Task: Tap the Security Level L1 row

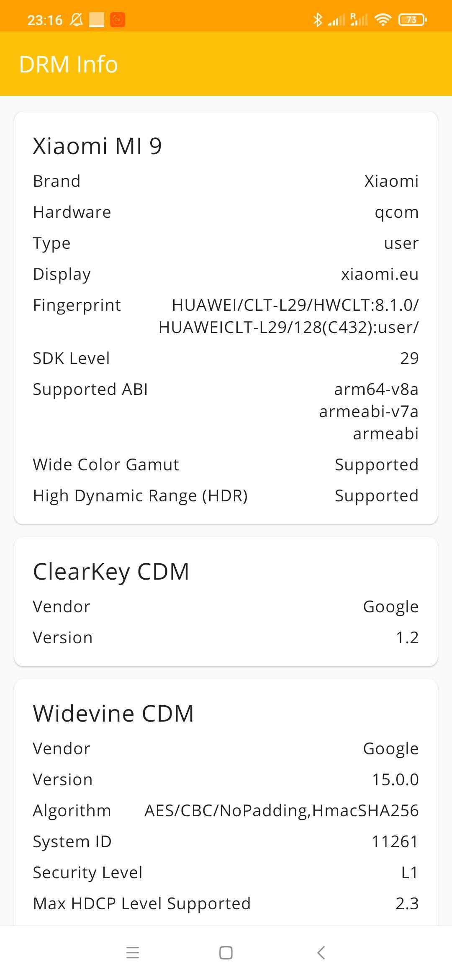Action: (226, 873)
